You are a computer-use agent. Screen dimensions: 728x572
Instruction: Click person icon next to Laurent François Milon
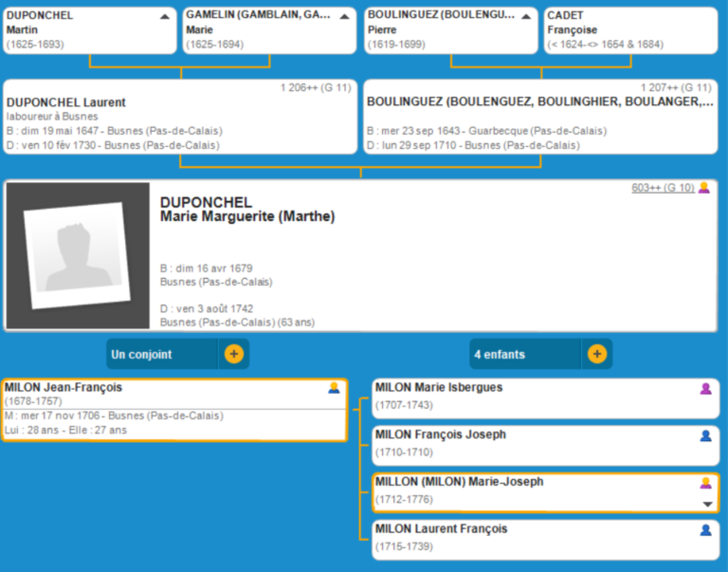tap(705, 530)
